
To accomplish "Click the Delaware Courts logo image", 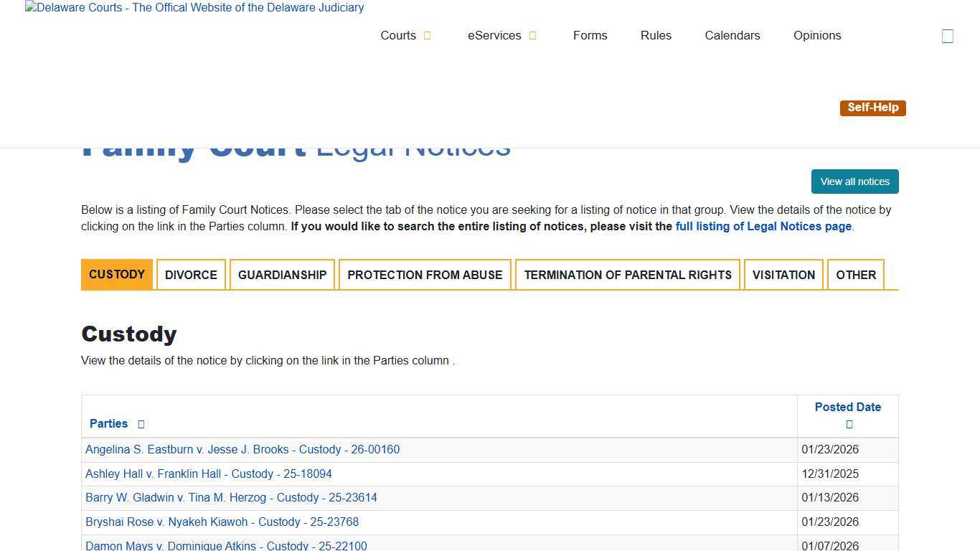I will pyautogui.click(x=194, y=8).
